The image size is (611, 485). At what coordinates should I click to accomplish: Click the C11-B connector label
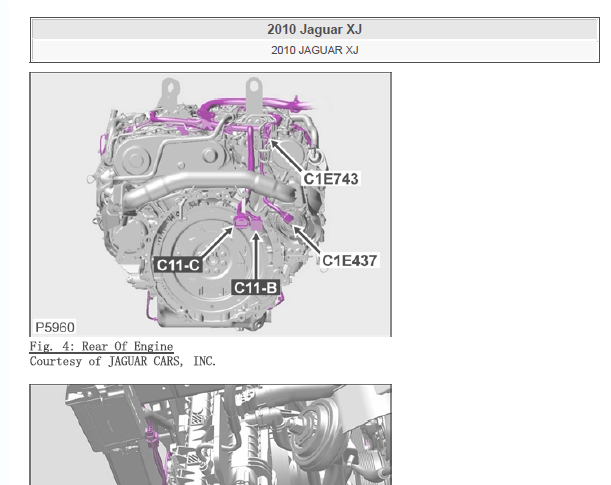256,288
